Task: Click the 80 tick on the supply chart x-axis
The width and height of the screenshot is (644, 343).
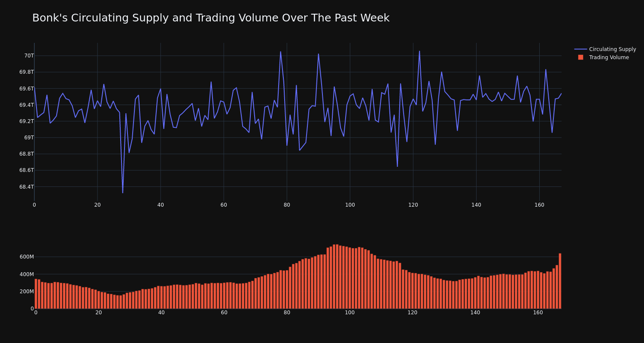Action: (287, 205)
